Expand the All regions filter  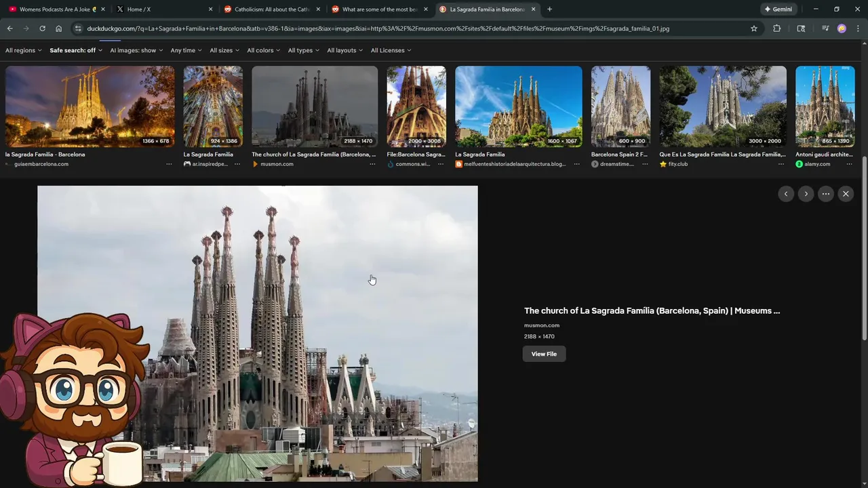24,50
